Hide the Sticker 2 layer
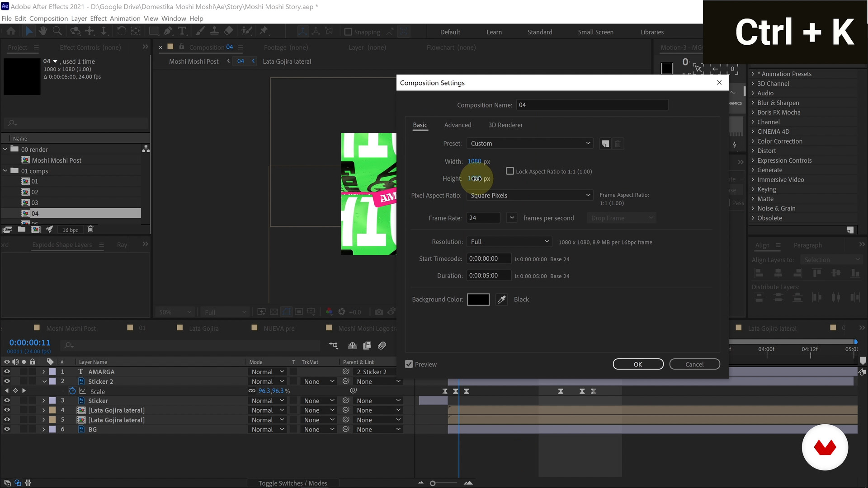Viewport: 868px width, 488px height. (x=7, y=381)
